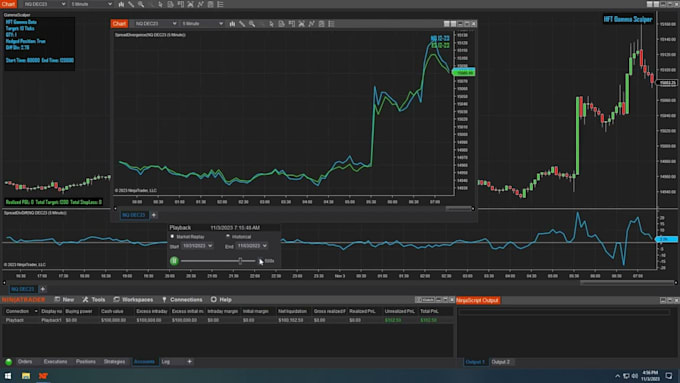
Task: Switch to the Strategies tab
Action: pyautogui.click(x=114, y=362)
